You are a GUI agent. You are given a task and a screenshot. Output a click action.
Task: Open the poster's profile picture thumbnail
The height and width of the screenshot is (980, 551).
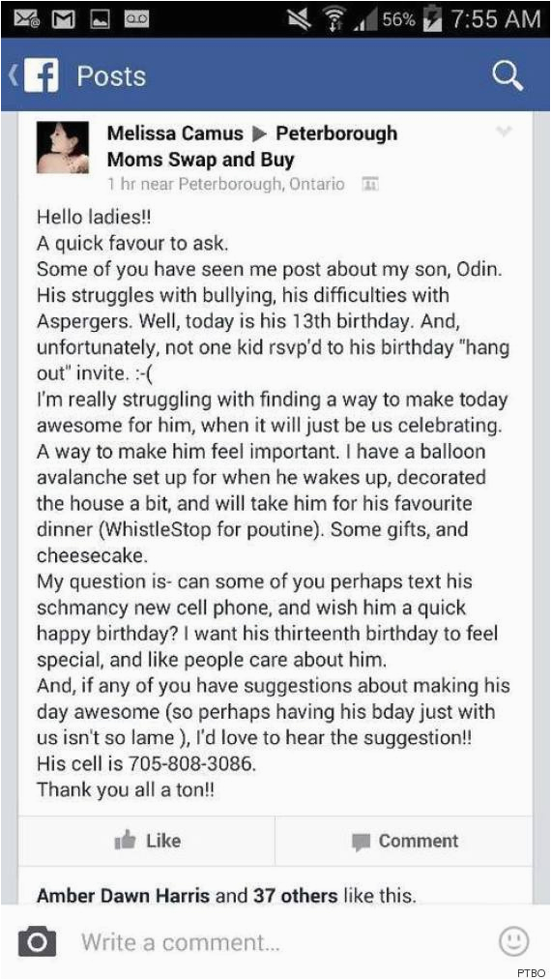63,147
